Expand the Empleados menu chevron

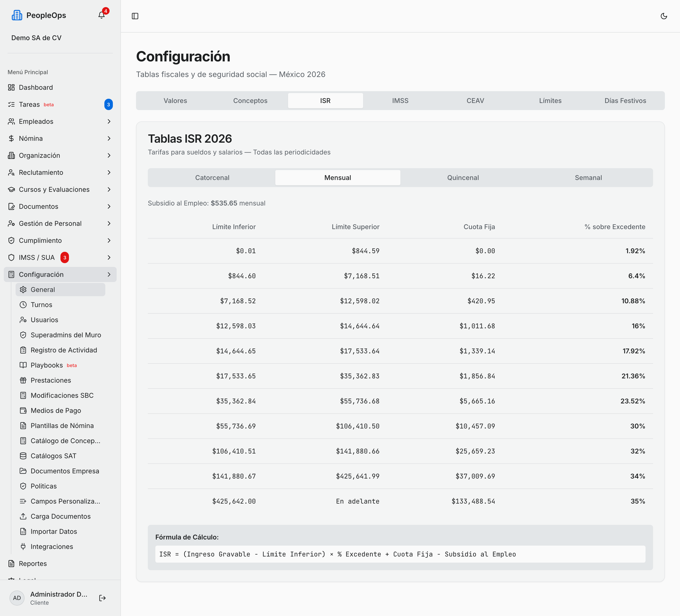109,121
